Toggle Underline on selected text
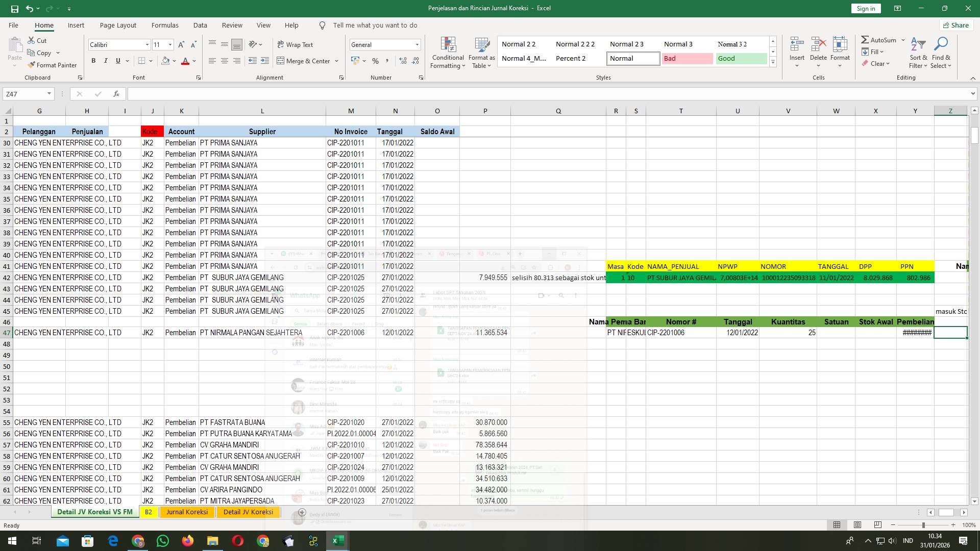 117,61
